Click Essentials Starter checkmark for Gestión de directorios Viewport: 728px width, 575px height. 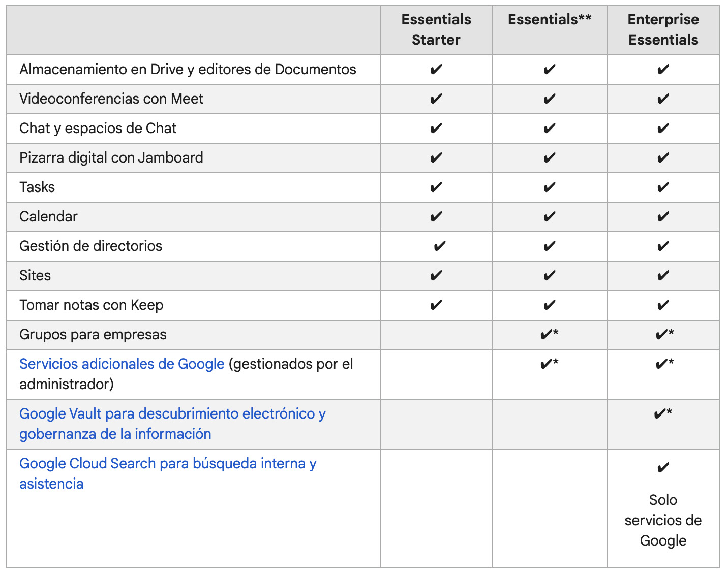tap(439, 246)
